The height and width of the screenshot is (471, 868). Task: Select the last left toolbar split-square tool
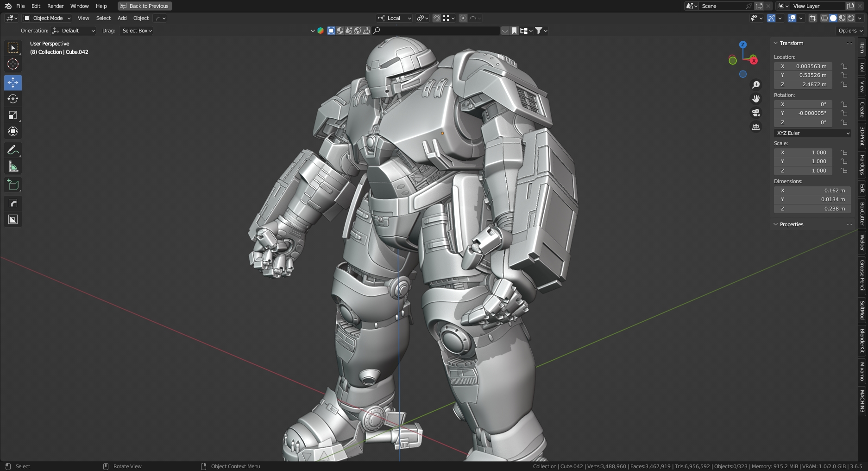pyautogui.click(x=13, y=219)
